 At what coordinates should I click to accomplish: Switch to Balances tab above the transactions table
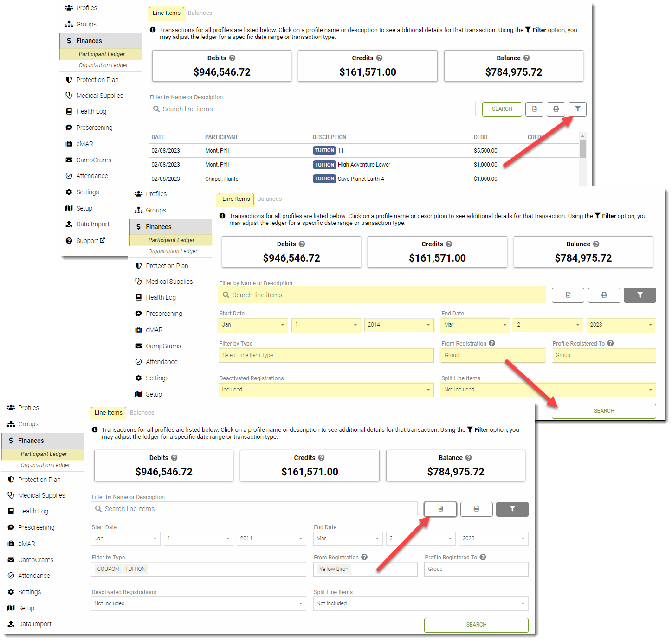pyautogui.click(x=200, y=13)
